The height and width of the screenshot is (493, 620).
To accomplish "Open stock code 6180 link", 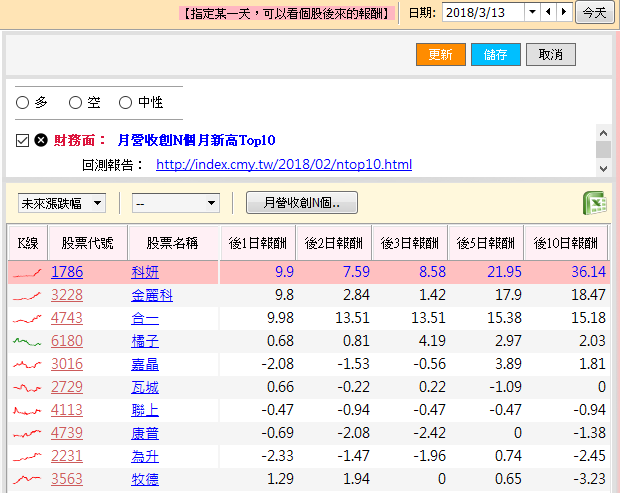I will [x=67, y=341].
